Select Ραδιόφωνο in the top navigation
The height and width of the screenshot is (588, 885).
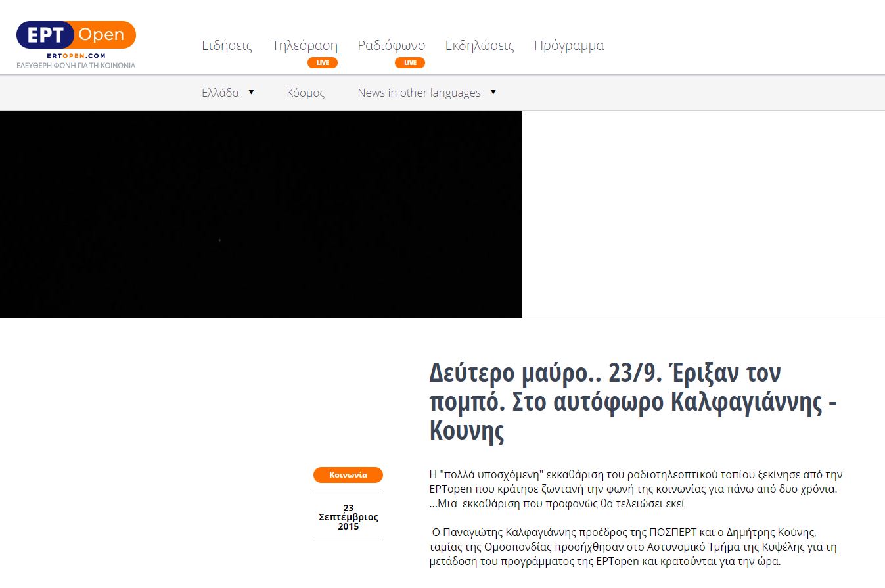pos(391,45)
